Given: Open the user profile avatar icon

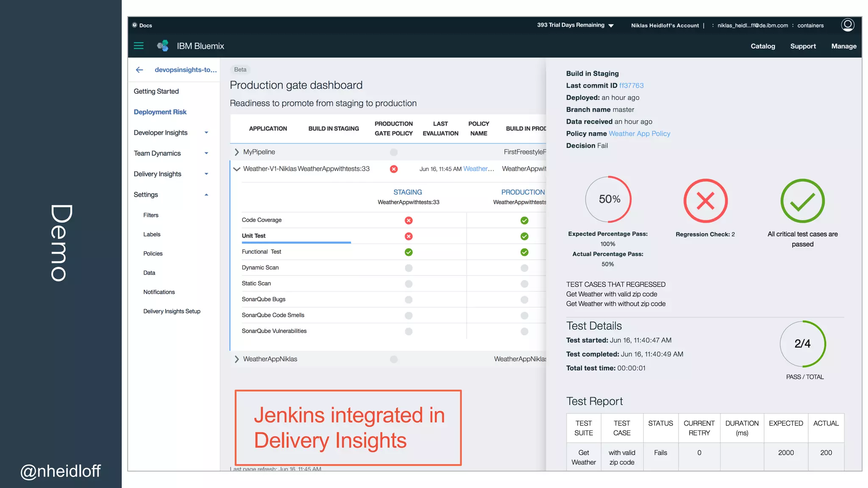Looking at the screenshot, I should point(848,25).
